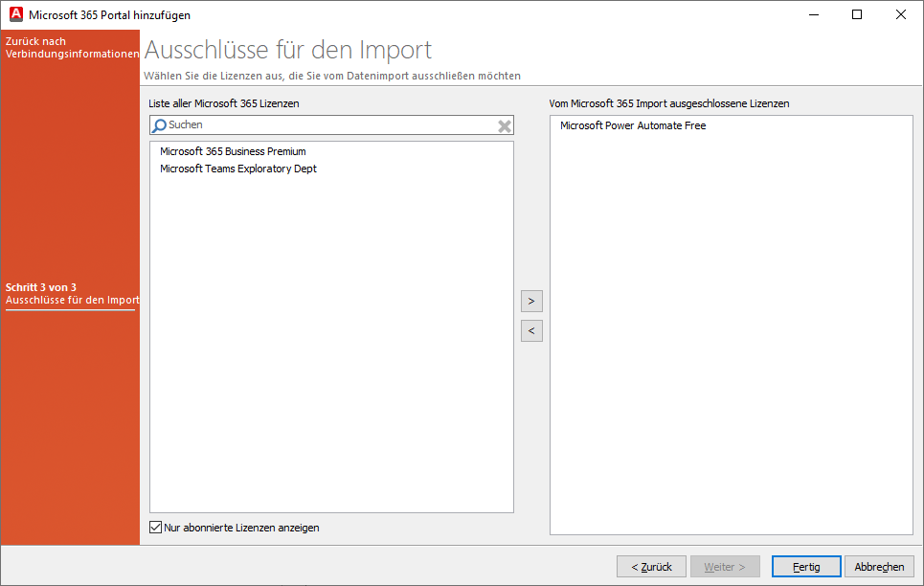Click 'Ausschlüsse für den Import' sidebar entry
This screenshot has width=924, height=586.
[70, 300]
